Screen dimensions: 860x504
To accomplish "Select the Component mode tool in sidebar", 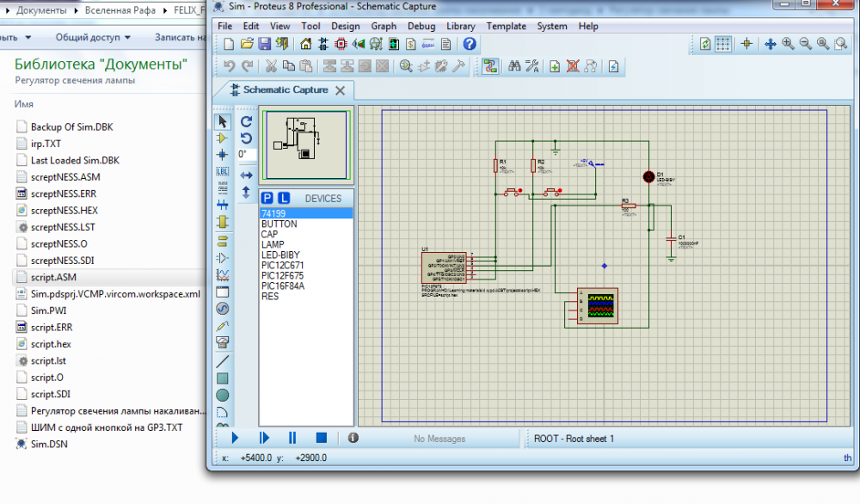I will point(223,138).
